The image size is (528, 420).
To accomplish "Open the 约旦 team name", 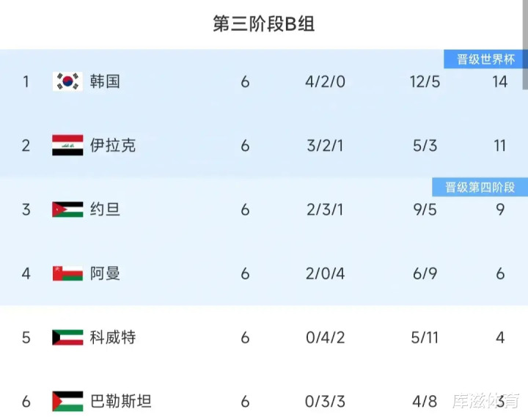I will tap(105, 210).
